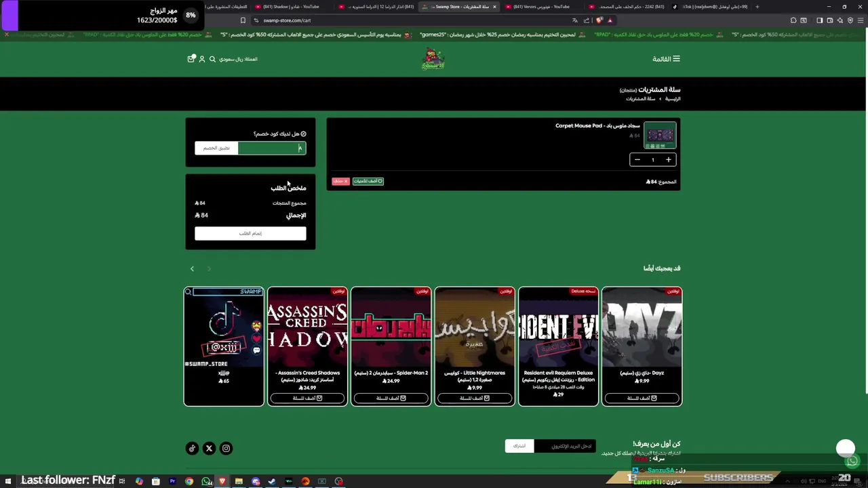Viewport: 868px width, 488px height.
Task: Open the القائمة hamburger menu
Action: click(666, 59)
